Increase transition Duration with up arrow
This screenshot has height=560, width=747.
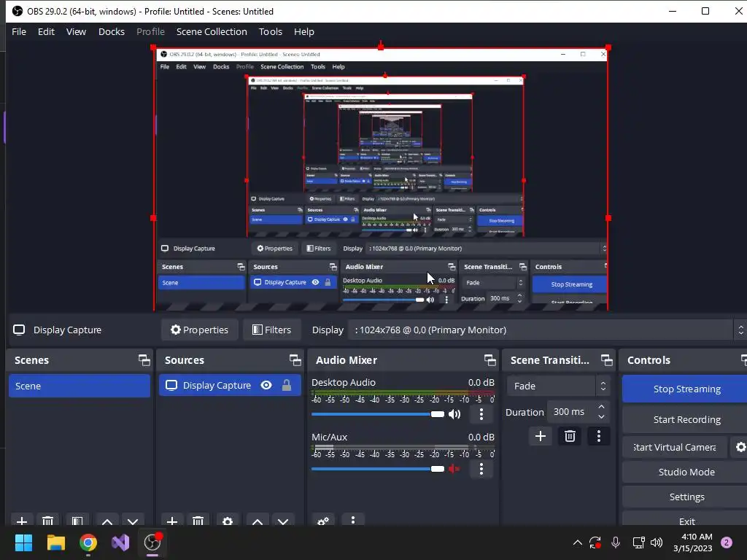coord(601,407)
